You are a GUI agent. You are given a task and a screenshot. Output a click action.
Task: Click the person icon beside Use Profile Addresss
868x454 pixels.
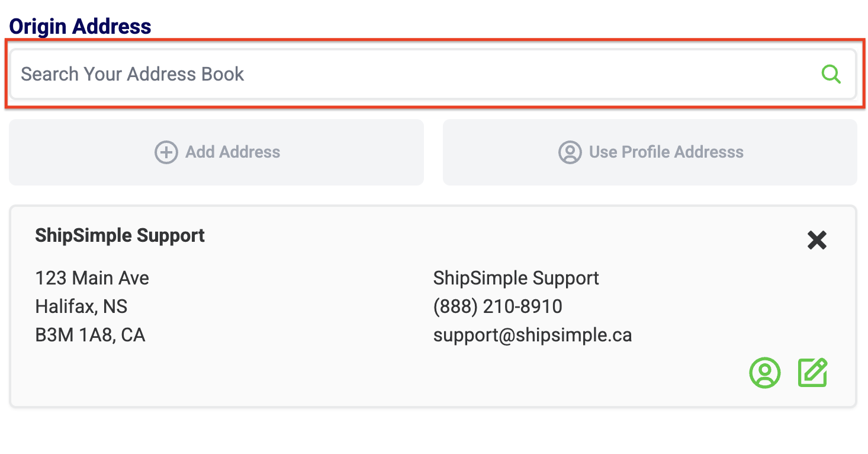pos(570,152)
